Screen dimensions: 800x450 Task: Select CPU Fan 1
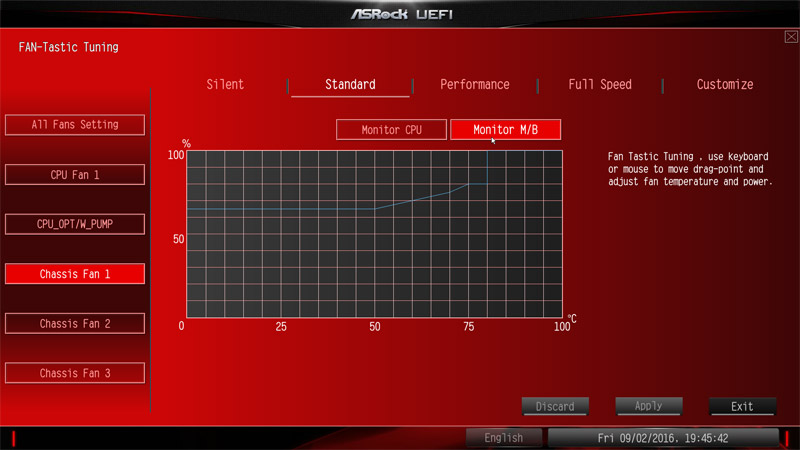point(75,174)
